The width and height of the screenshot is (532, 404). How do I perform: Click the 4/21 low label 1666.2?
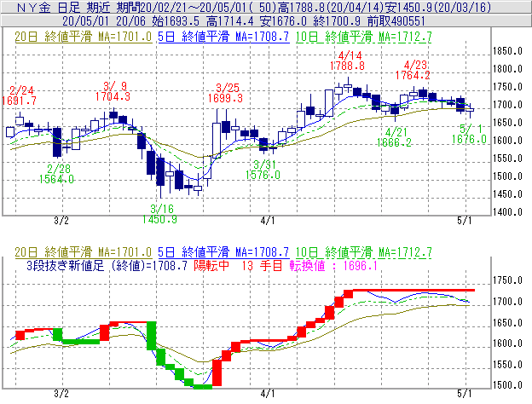click(394, 142)
